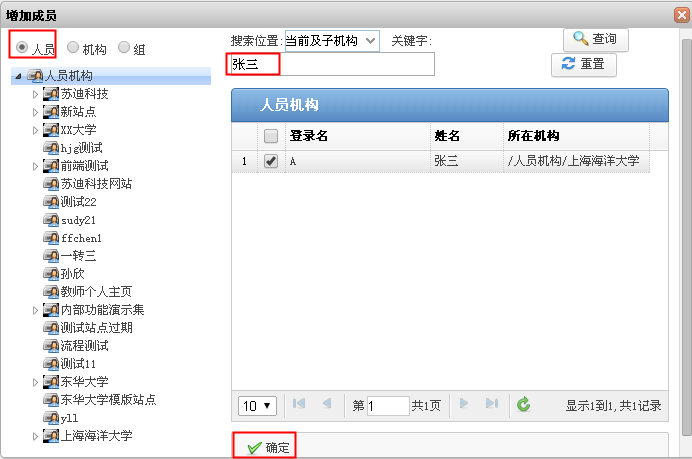The image size is (692, 459).
Task: Select the 人员 radio button
Action: (x=22, y=47)
